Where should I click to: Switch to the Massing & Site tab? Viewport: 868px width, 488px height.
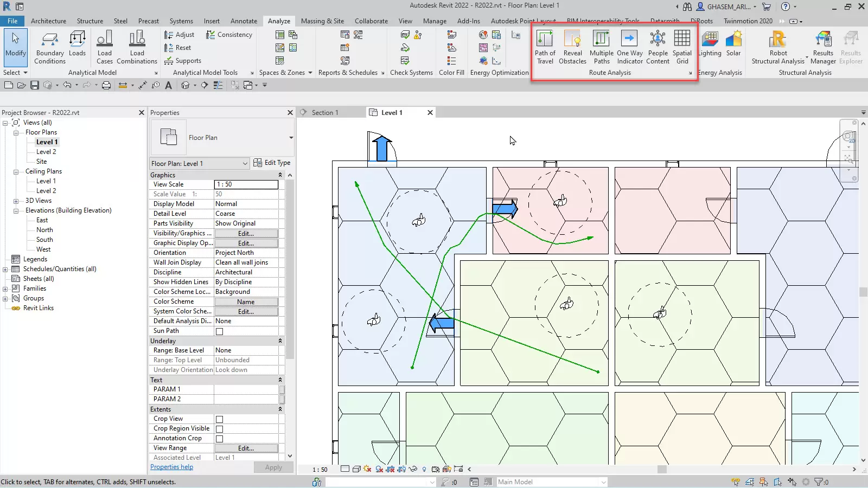point(322,21)
